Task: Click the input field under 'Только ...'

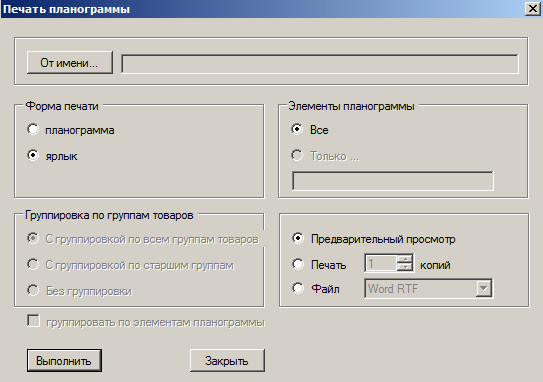Action: coord(393,180)
